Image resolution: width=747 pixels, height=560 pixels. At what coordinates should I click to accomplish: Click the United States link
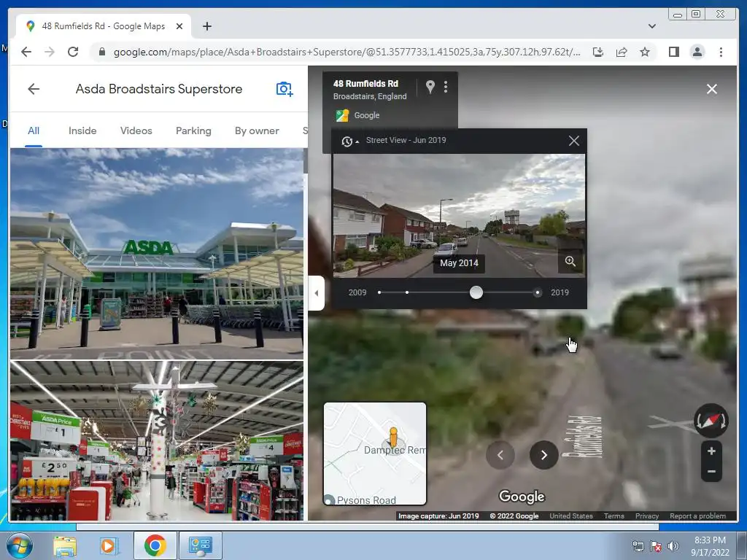[570, 516]
